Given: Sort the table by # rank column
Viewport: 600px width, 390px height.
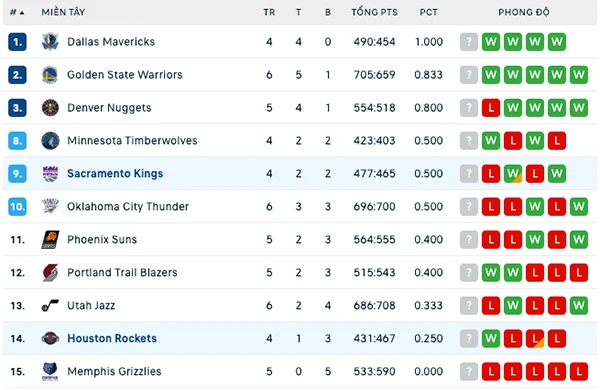Looking at the screenshot, I should 17,12.
